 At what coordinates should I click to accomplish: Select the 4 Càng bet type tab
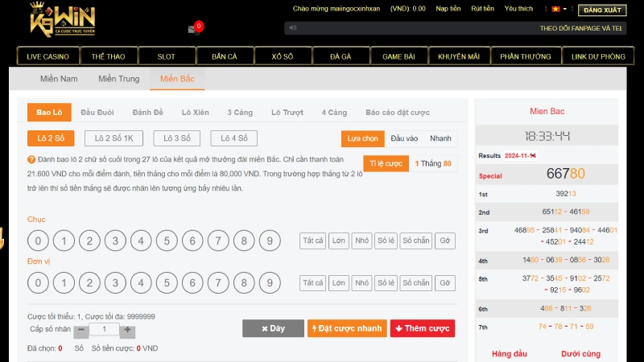coord(334,113)
